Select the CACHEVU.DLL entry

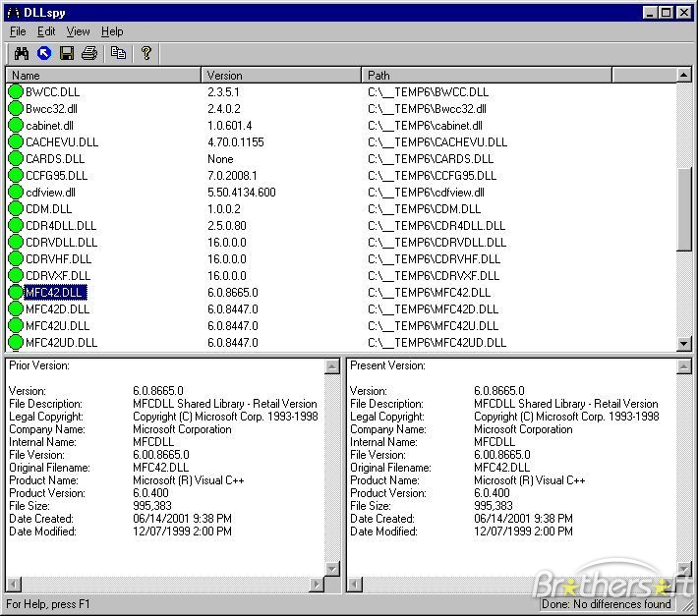pos(62,142)
